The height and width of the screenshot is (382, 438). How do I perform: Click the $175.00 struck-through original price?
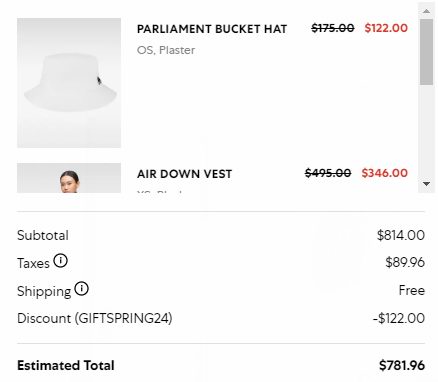333,28
